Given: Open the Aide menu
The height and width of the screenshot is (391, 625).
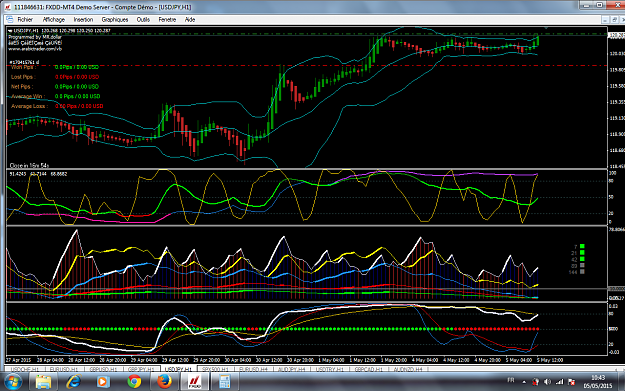Looking at the screenshot, I should (x=190, y=20).
